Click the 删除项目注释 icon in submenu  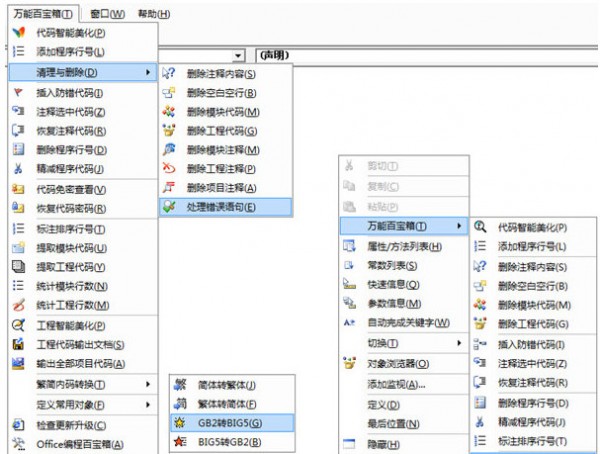(x=168, y=188)
